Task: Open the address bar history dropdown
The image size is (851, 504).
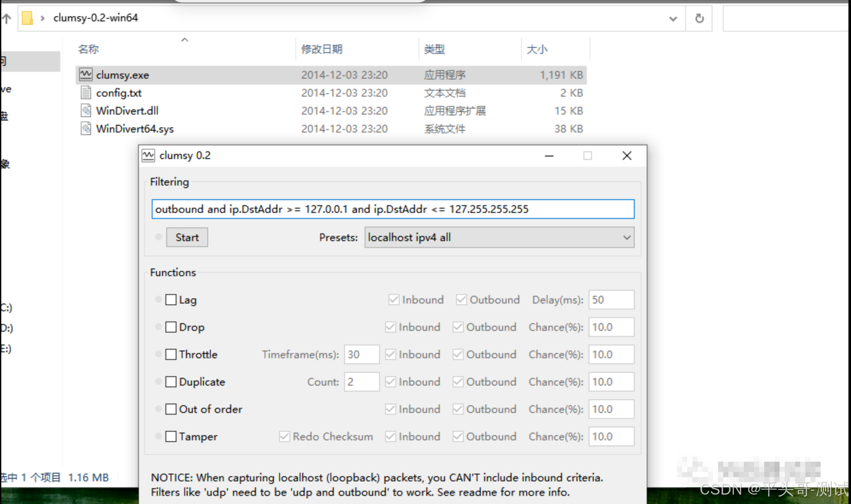Action: coord(673,19)
